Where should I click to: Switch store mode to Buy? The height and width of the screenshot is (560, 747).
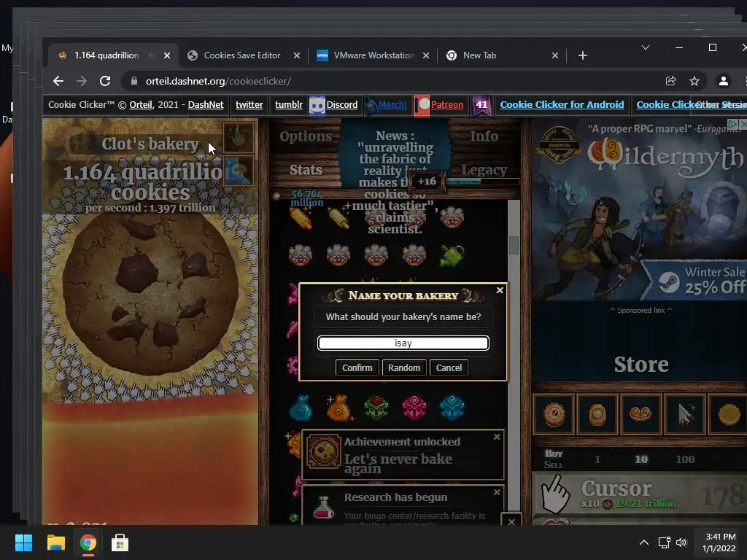(x=554, y=454)
